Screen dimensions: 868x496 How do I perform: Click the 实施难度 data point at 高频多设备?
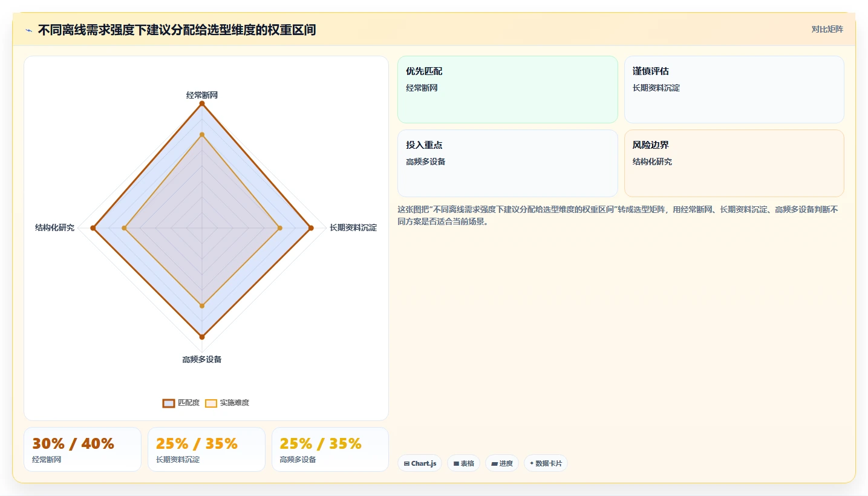coord(202,306)
